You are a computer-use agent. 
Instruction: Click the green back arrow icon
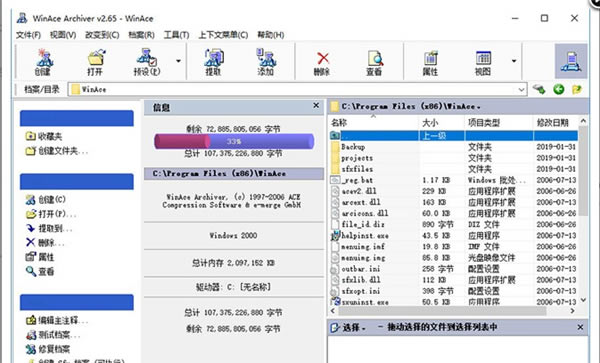tap(559, 90)
